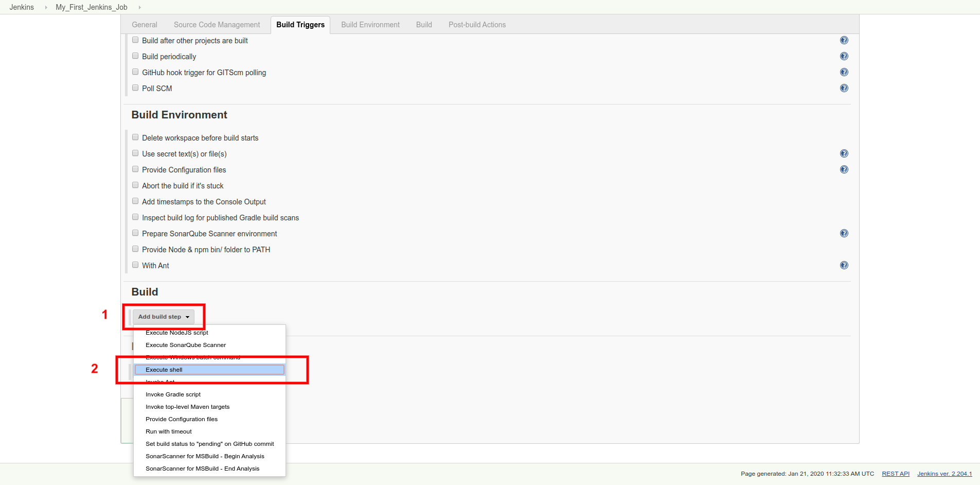Open help for Use secret text(s)
980x485 pixels.
(x=844, y=153)
